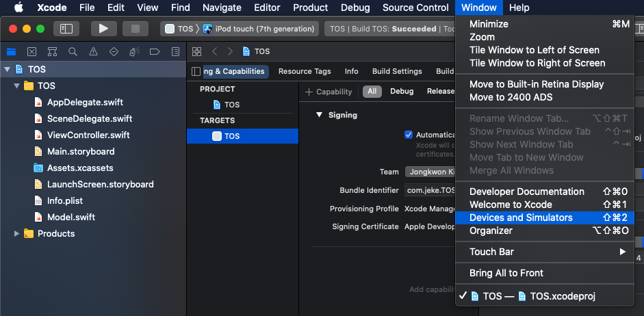Switch to Build Settings tab
This screenshot has height=316, width=644.
click(397, 71)
